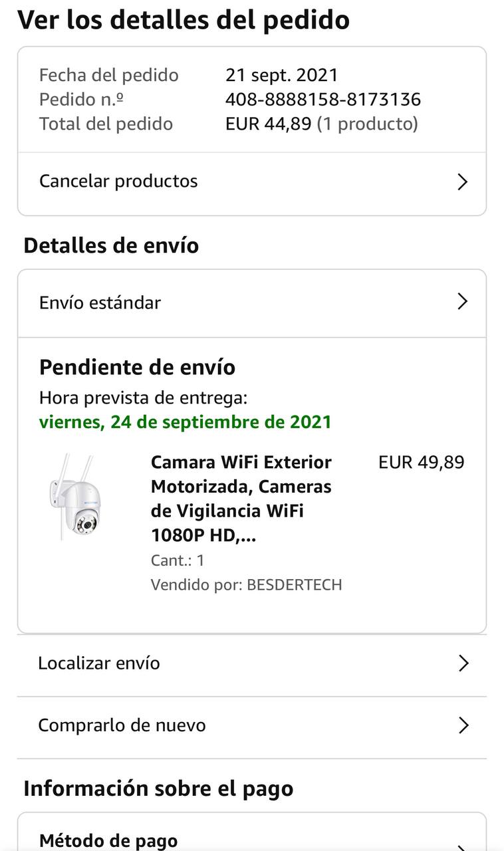Screen dimensions: 504x851
Task: Tap the green delivery date text
Action: (x=185, y=422)
